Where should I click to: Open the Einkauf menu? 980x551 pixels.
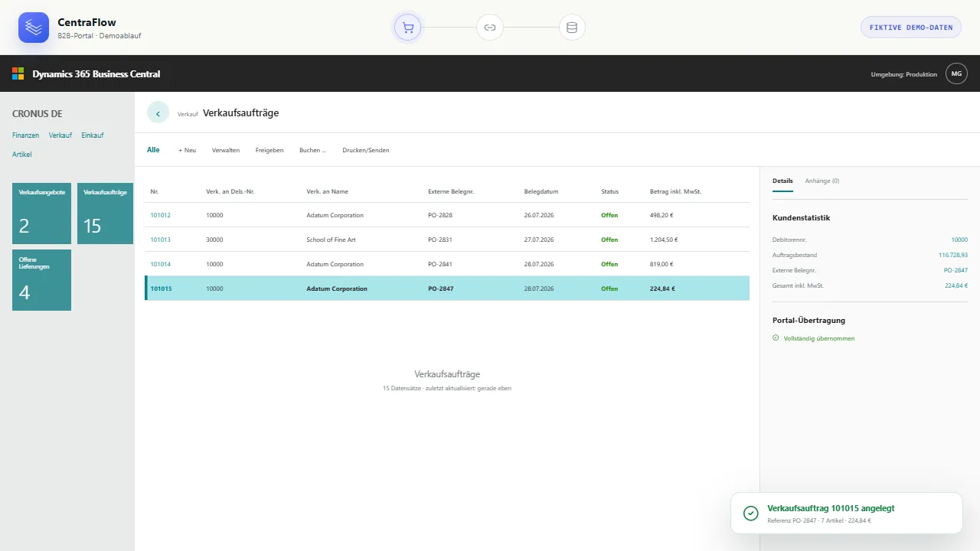pos(93,135)
